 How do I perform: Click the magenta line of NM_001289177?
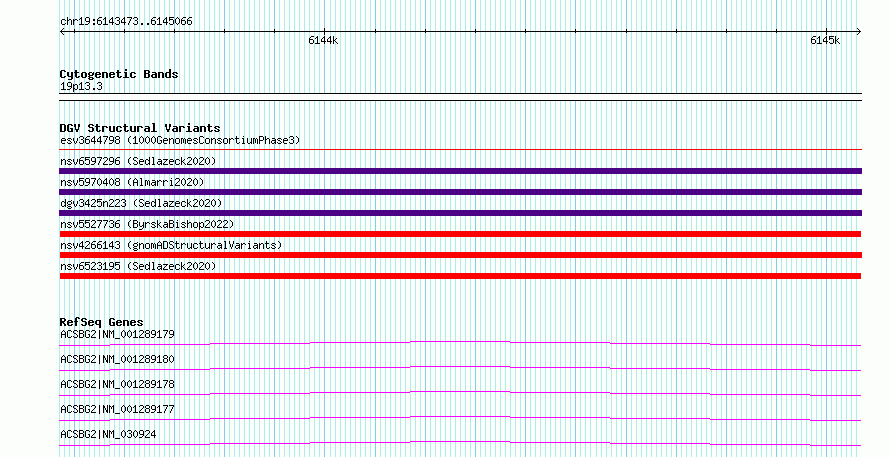tap(460, 418)
